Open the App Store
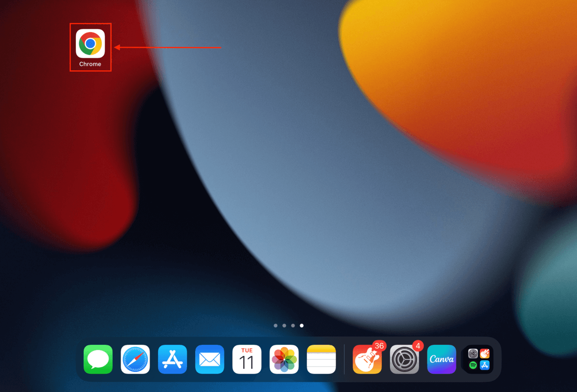The height and width of the screenshot is (392, 577). (x=172, y=359)
